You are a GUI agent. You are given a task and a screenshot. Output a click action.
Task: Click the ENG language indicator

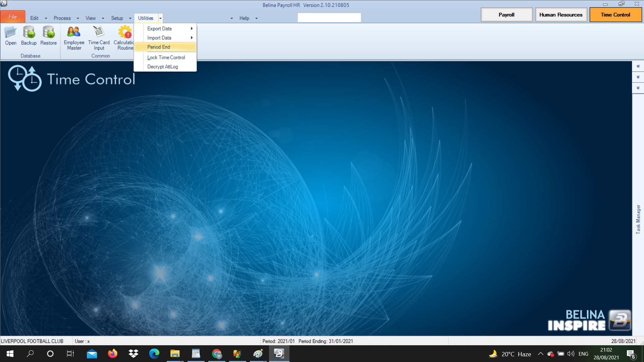click(x=583, y=354)
